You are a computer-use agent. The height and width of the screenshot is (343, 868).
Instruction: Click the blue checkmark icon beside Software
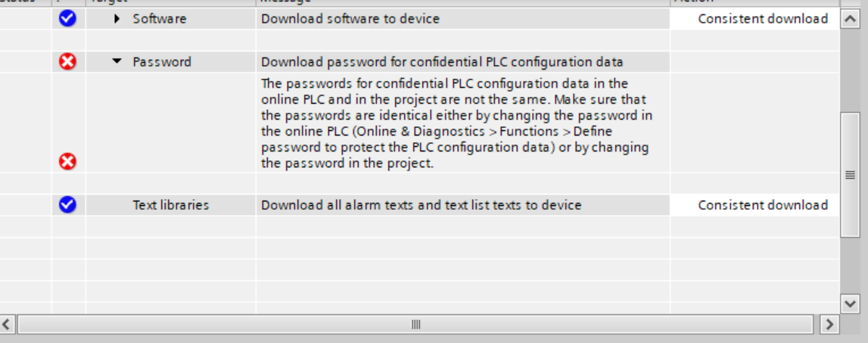coord(68,18)
